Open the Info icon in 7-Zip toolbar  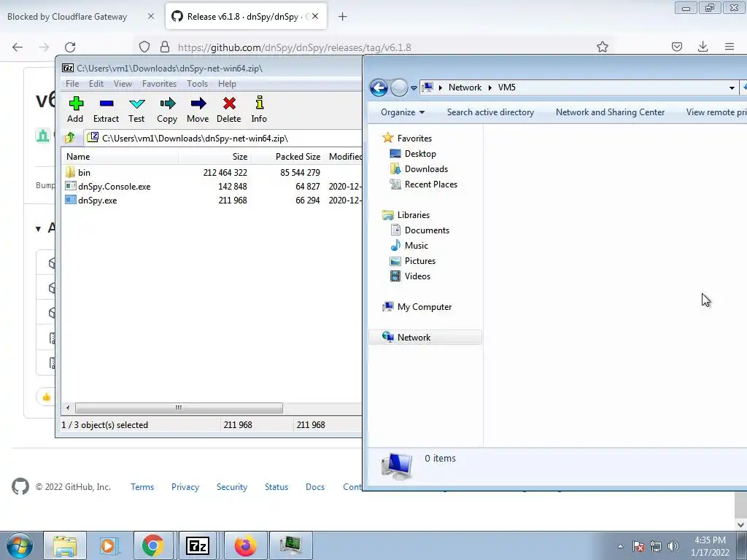point(259,110)
